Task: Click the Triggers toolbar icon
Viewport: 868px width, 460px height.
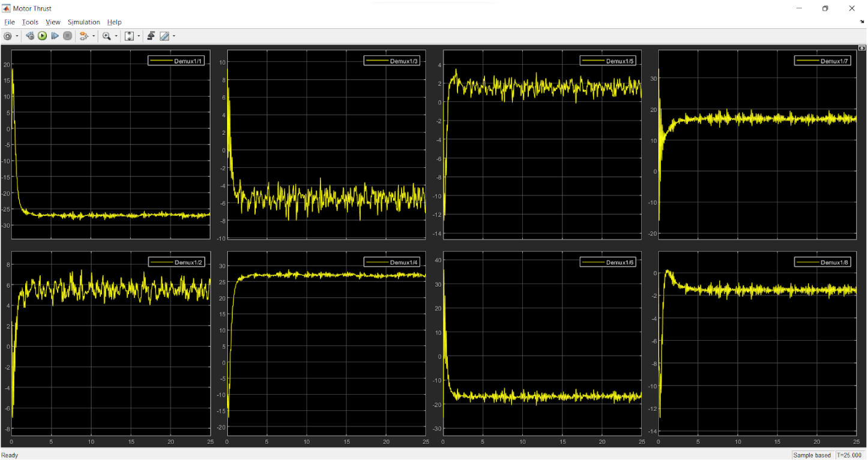Action: 151,36
